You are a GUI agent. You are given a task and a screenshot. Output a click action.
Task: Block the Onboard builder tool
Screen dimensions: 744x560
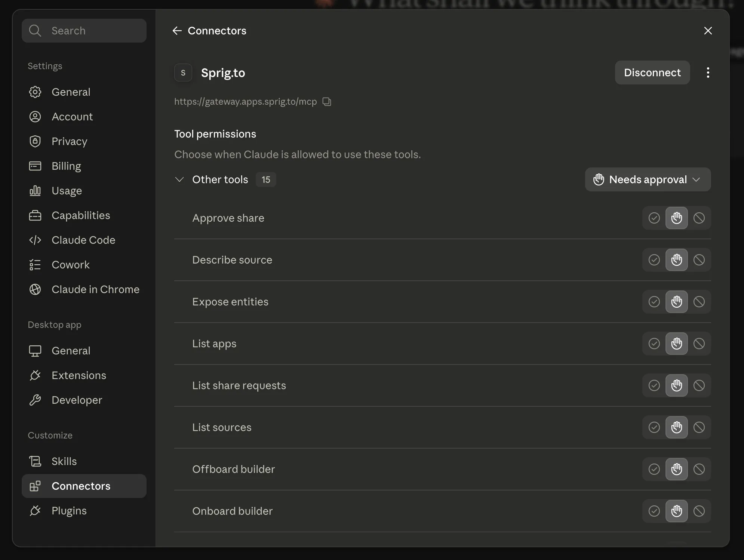(x=699, y=511)
